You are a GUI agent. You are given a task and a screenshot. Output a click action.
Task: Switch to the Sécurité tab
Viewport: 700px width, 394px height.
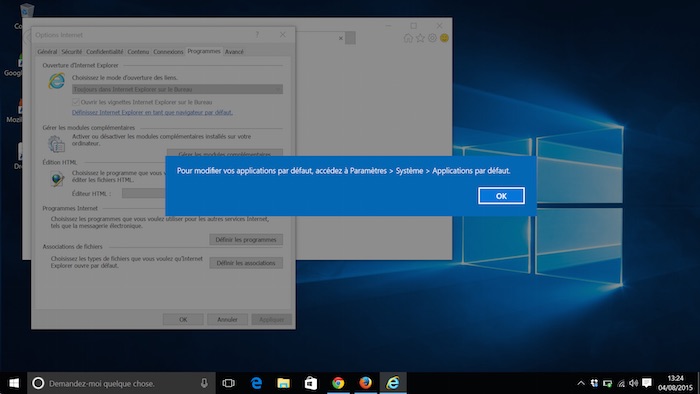72,52
